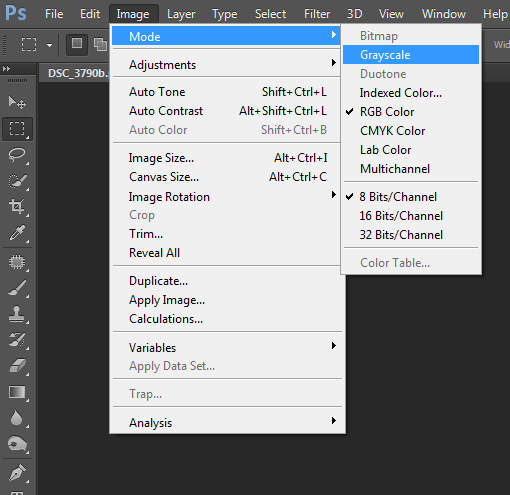Select the Dodge tool
Image resolution: width=510 pixels, height=495 pixels.
tap(17, 444)
